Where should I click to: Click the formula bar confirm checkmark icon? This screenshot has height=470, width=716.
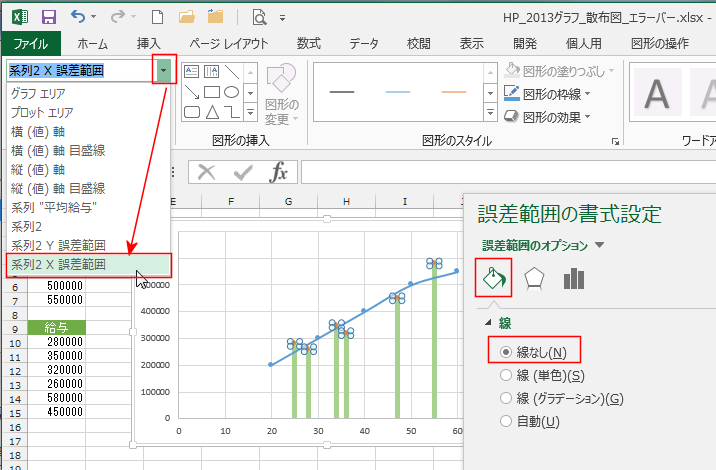(242, 173)
